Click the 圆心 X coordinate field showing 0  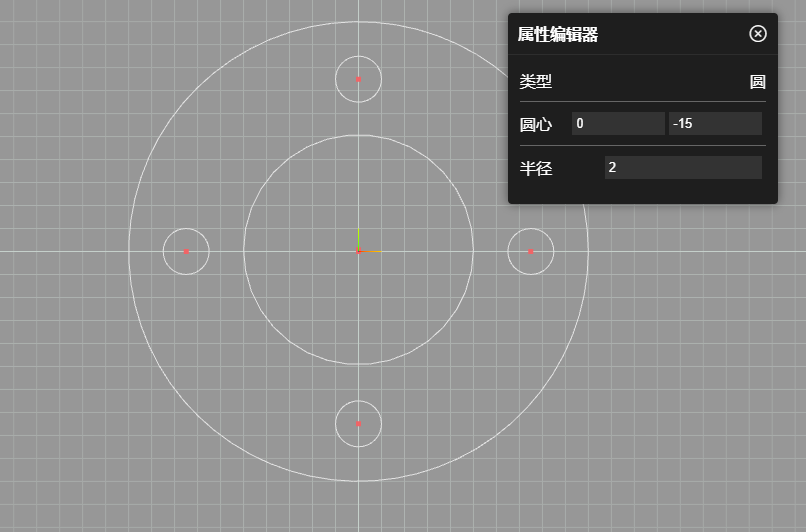[x=617, y=123]
